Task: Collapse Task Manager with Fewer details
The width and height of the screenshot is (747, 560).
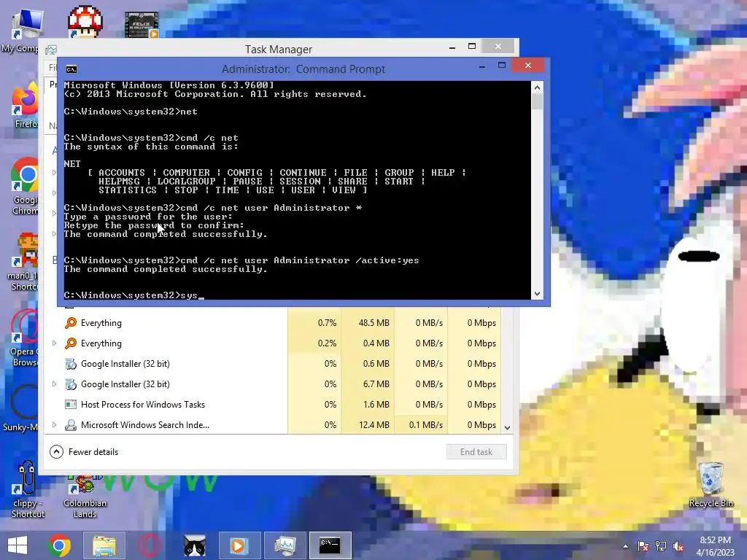Action: pyautogui.click(x=85, y=452)
